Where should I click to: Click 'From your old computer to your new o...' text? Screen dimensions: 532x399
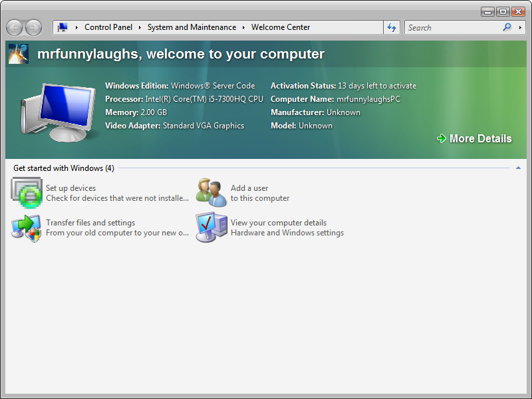tap(118, 233)
